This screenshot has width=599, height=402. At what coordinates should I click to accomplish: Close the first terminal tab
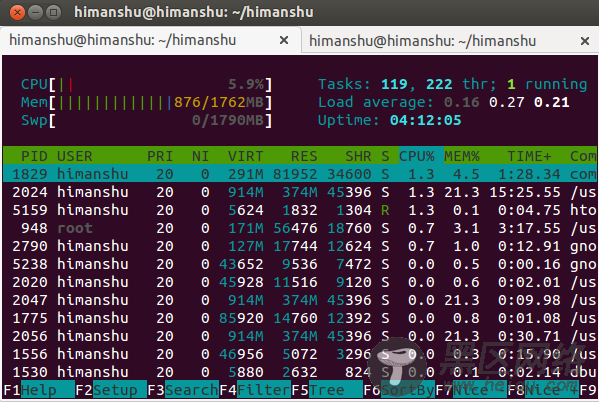tap(284, 40)
